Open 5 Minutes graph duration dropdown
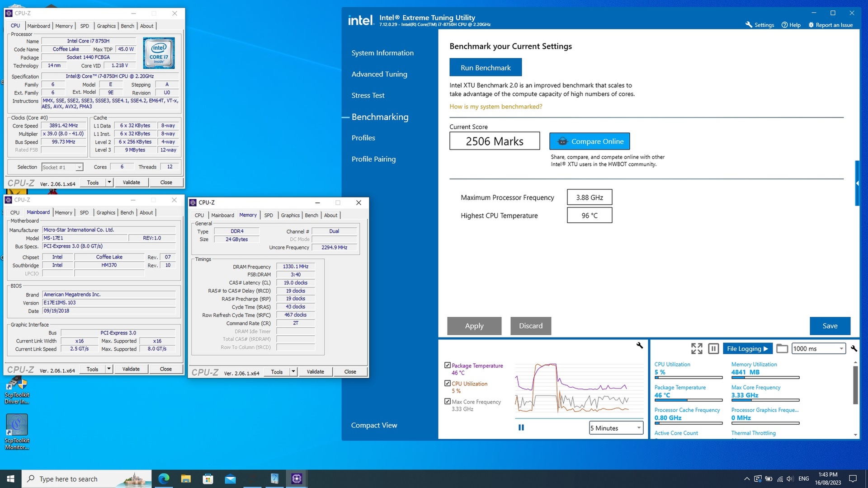 (616, 428)
